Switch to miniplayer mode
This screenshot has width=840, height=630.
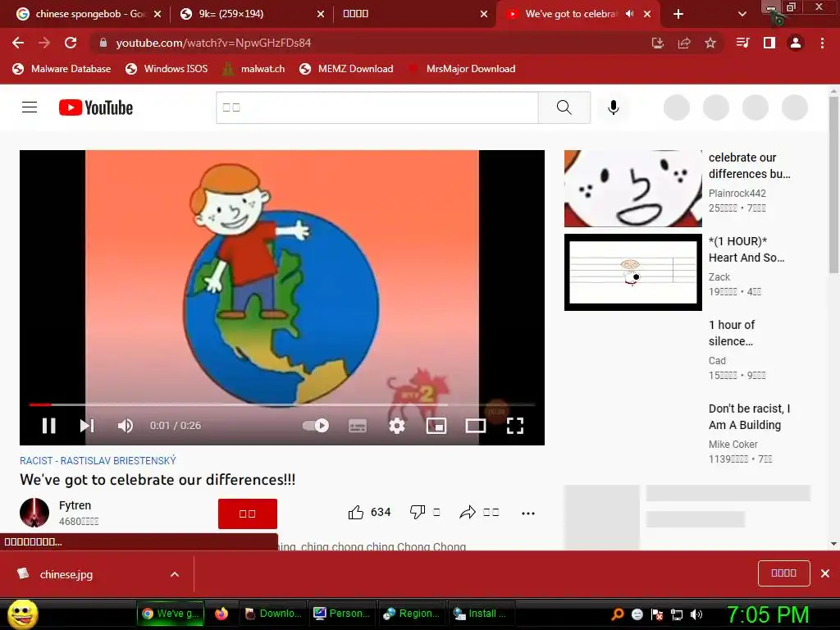(x=436, y=426)
